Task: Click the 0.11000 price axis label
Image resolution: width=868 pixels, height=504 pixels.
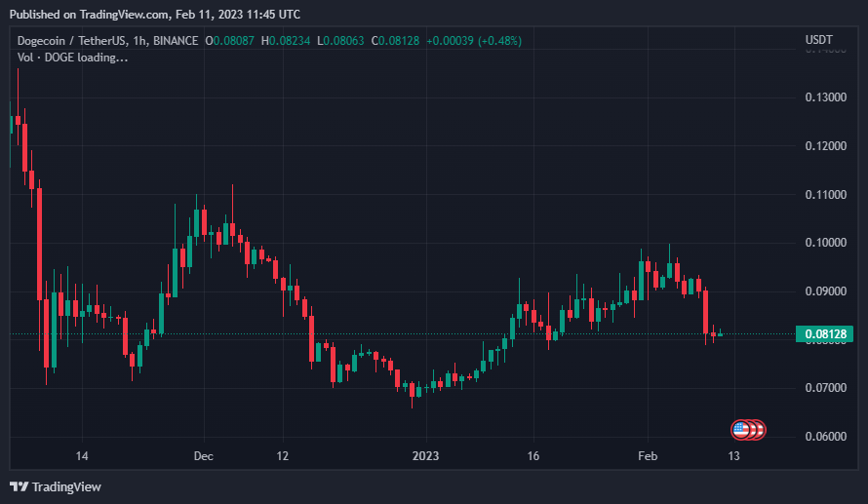Action: click(x=825, y=195)
